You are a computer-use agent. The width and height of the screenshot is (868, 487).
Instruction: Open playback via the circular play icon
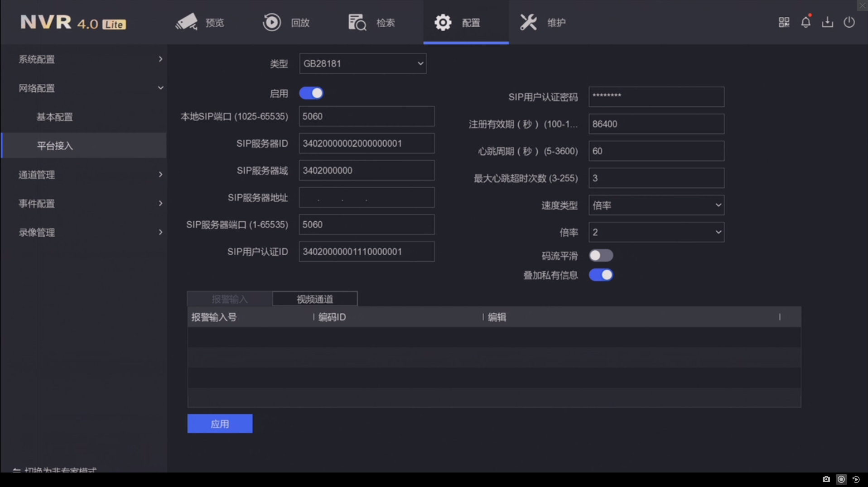point(272,22)
